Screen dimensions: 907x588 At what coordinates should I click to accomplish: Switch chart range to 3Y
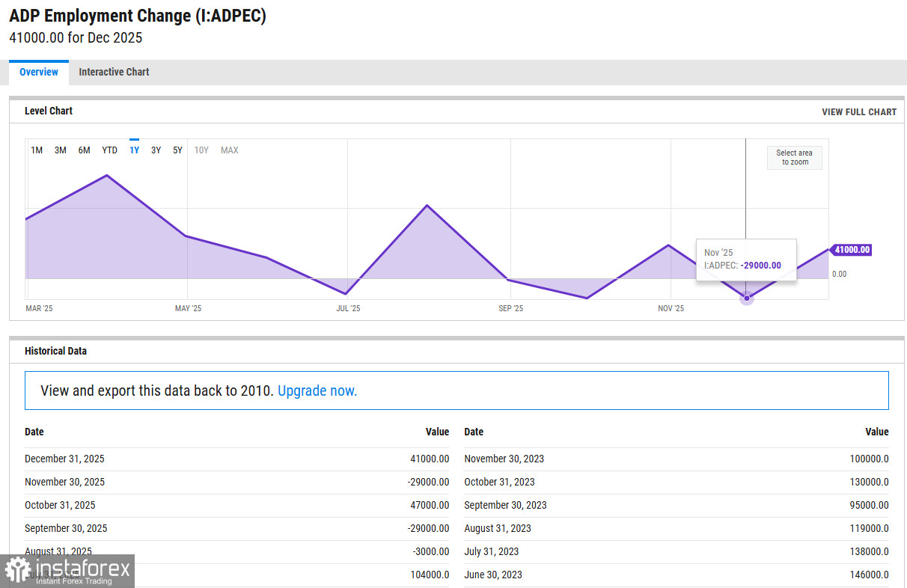click(x=156, y=150)
